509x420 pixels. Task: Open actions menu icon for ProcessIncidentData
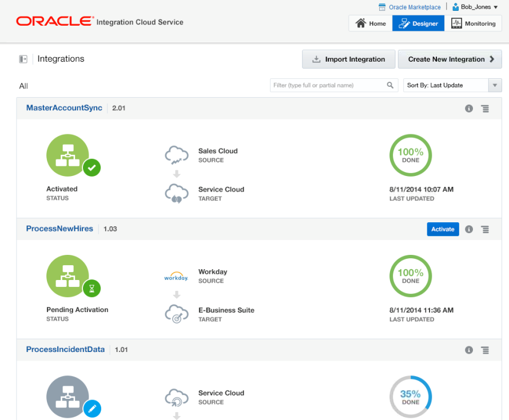tap(485, 350)
